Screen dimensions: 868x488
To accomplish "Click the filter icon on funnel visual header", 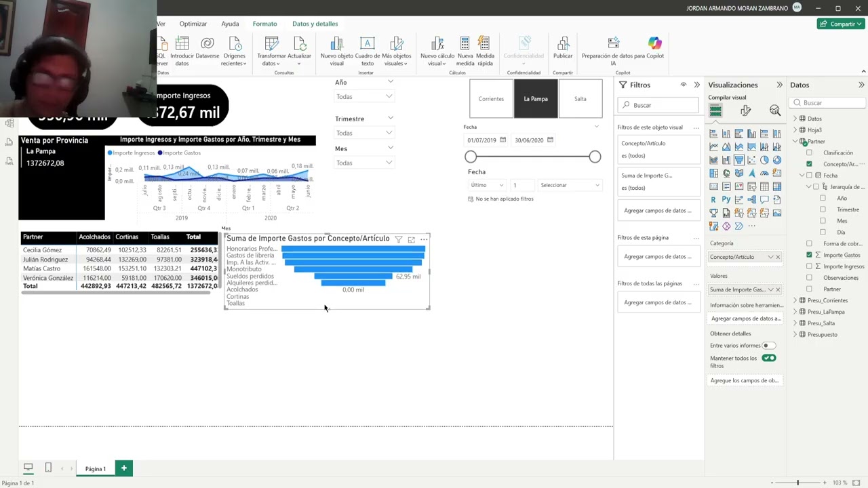I will (399, 239).
